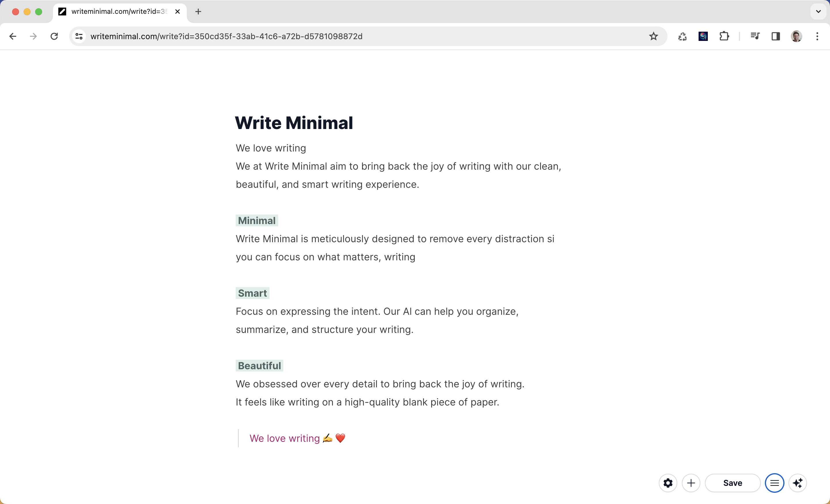The height and width of the screenshot is (504, 830).
Task: Click the Write Minimal title heading
Action: [294, 123]
